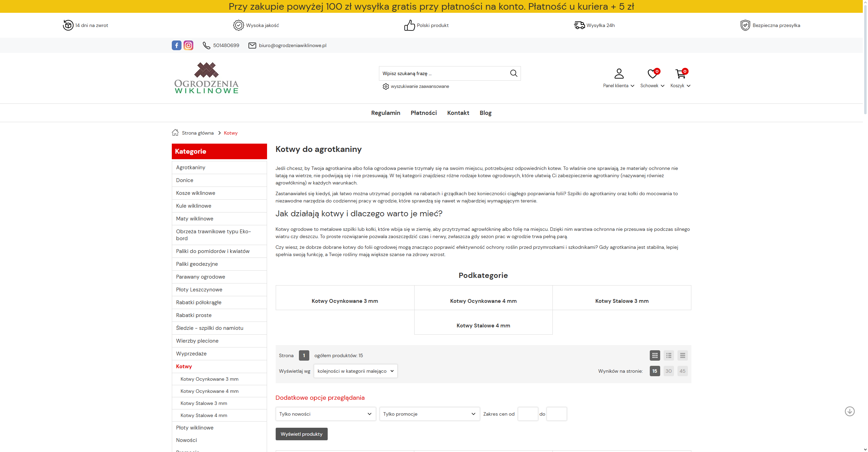Select 30 results per page
The height and width of the screenshot is (452, 868).
point(668,371)
